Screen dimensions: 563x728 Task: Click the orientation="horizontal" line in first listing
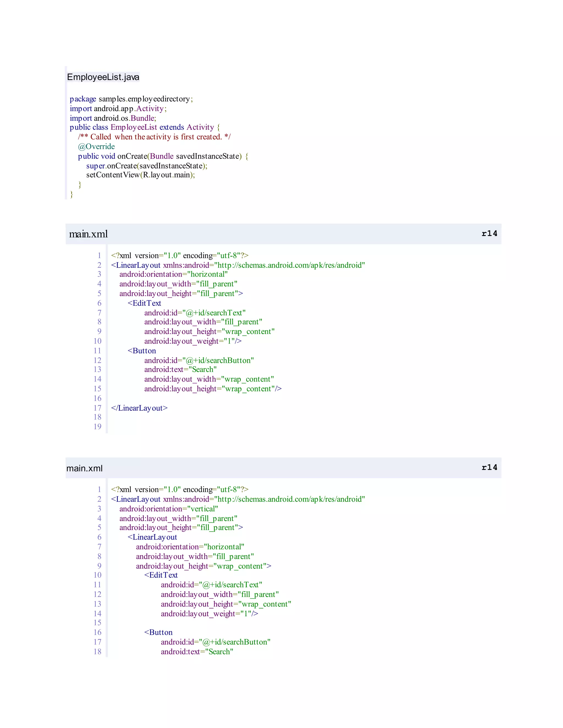[173, 274]
